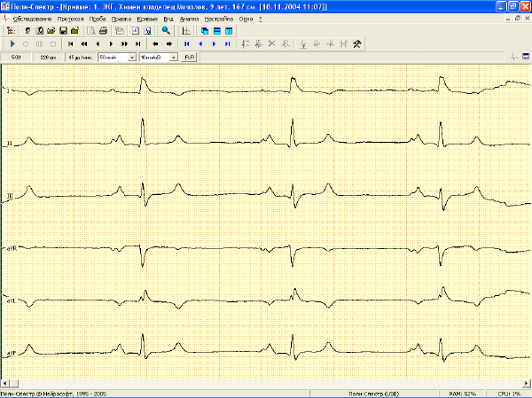Toggle the R-R interval button
This screenshot has width=532, height=398.
189,58
